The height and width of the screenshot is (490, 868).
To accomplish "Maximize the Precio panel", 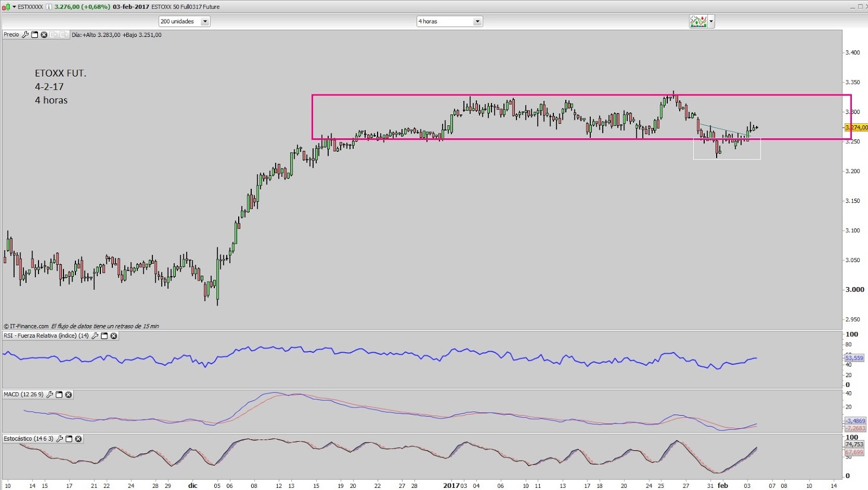I will pos(35,35).
